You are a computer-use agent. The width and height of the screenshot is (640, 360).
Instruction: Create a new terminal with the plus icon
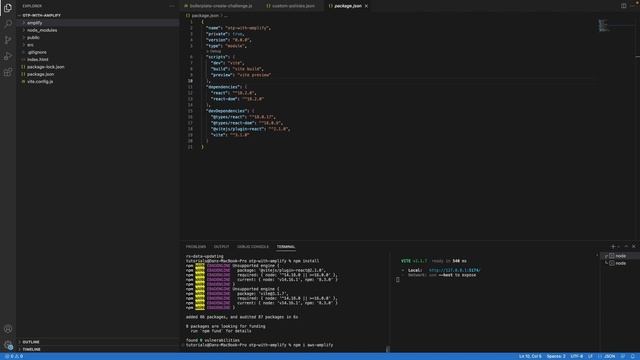click(613, 247)
